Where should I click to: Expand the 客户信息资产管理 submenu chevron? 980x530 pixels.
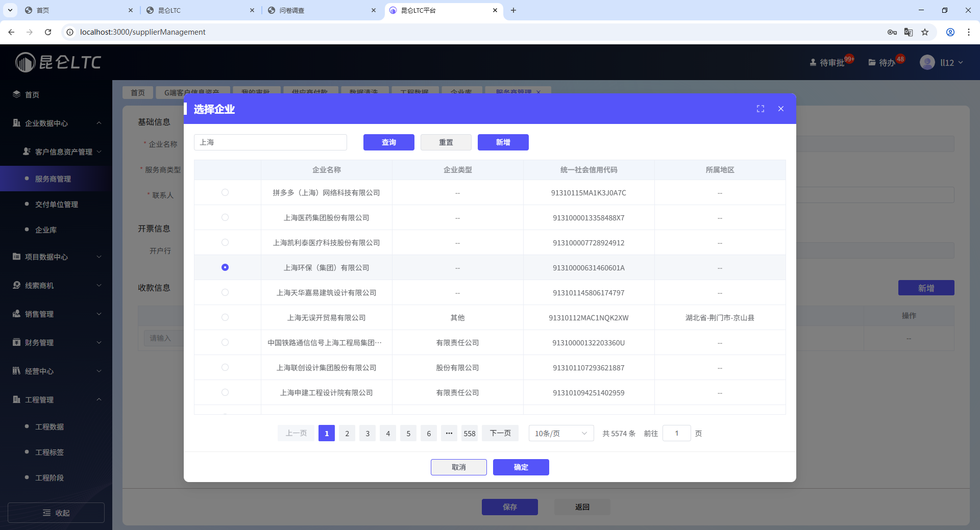(100, 152)
